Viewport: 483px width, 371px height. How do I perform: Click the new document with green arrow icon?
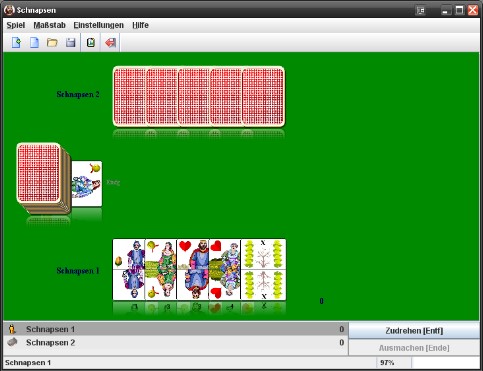(16, 43)
